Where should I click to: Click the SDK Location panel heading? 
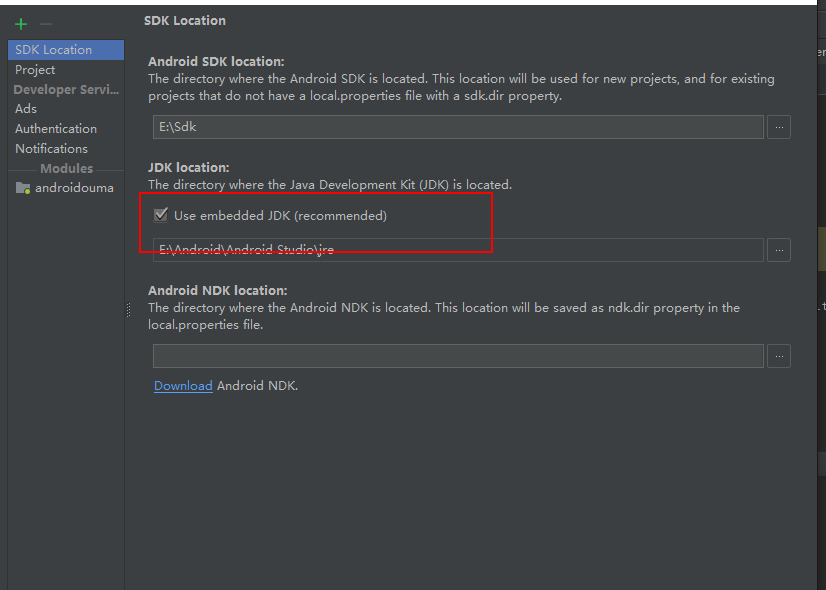click(x=185, y=20)
